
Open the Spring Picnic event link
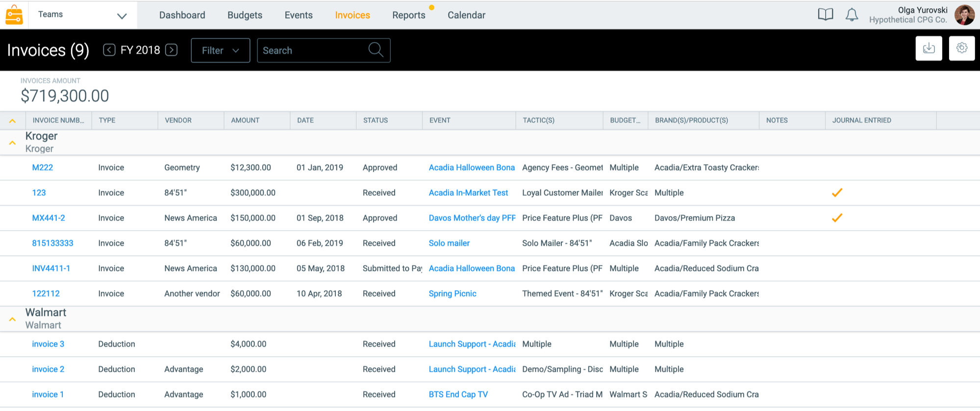452,293
